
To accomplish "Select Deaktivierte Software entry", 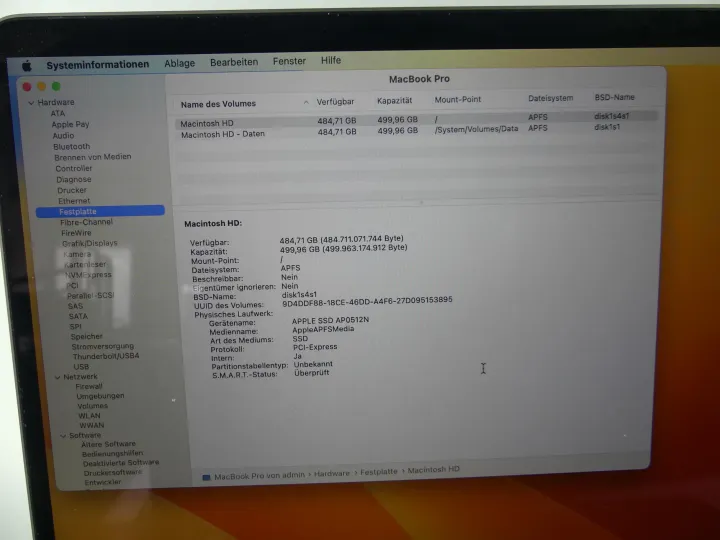I will click(121, 463).
